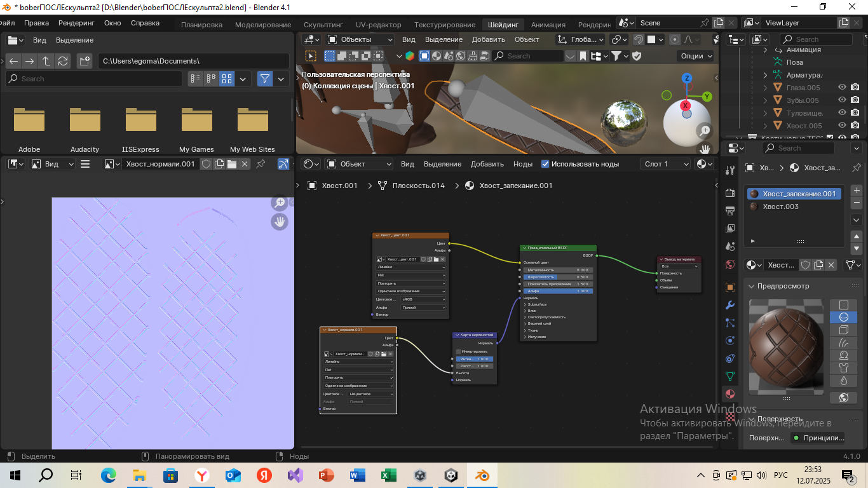This screenshot has height=488, width=868.
Task: Open Object Data green triangle tab
Action: click(x=730, y=376)
